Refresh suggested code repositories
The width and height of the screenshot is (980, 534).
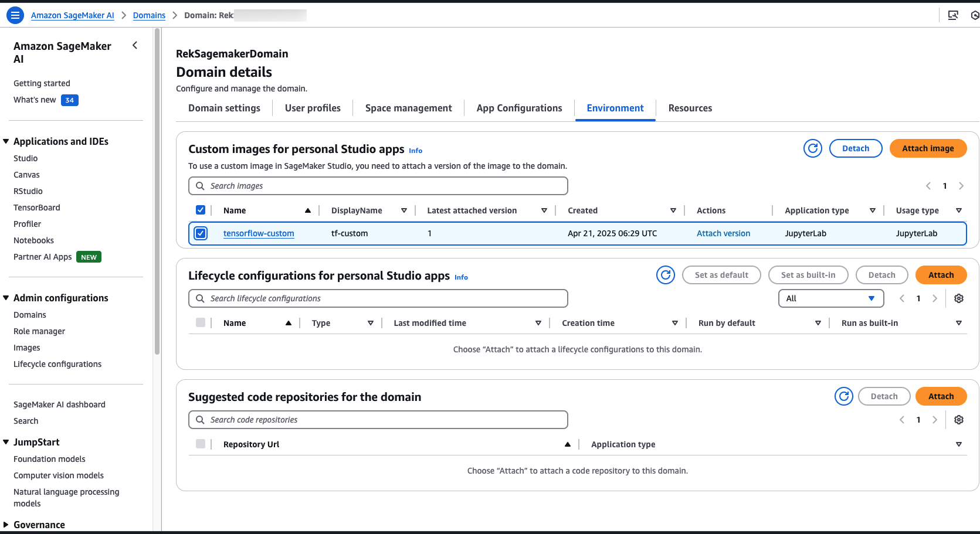tap(844, 396)
